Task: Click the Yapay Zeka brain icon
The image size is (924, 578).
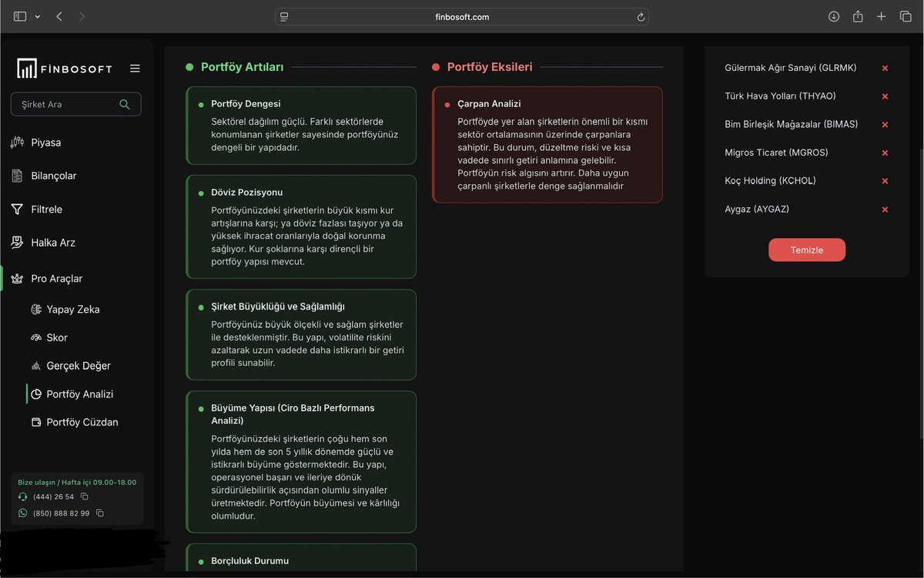Action: (x=35, y=309)
